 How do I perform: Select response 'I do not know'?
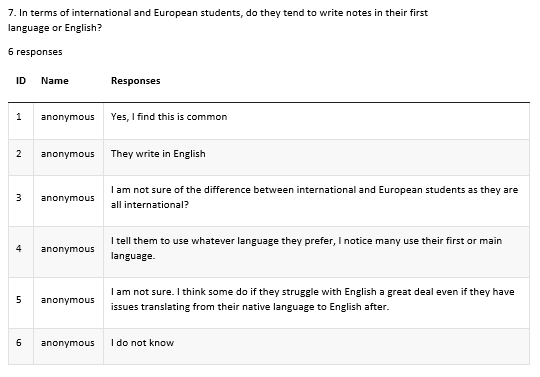click(142, 343)
